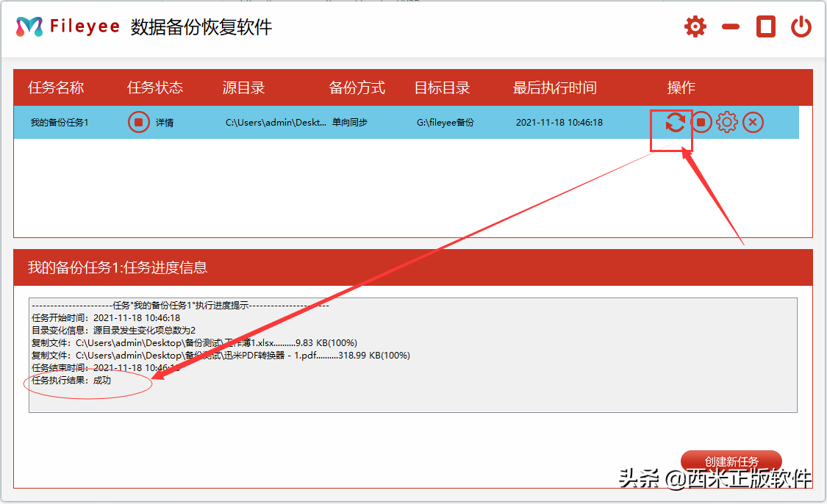Select the task name 我的备份任务1

tap(59, 122)
